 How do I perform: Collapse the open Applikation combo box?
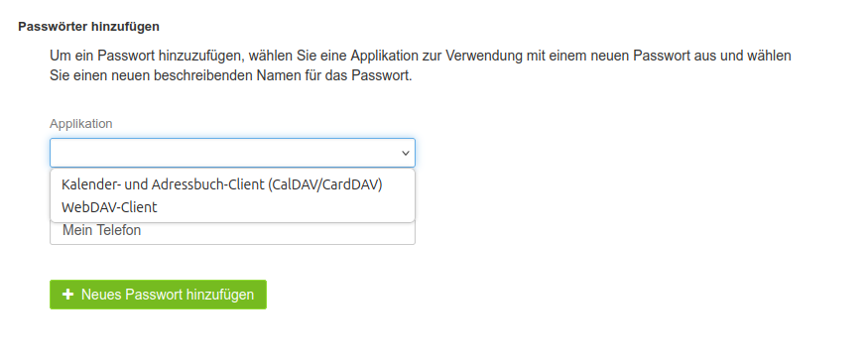(232, 153)
